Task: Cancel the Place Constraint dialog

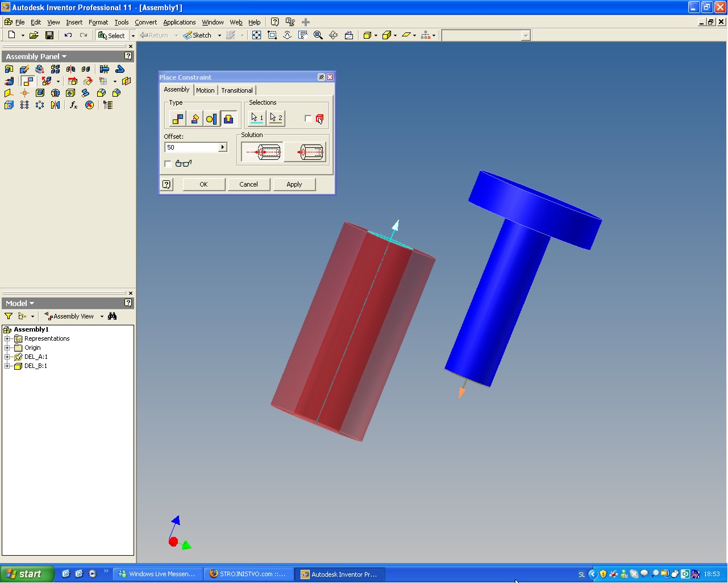Action: point(248,184)
